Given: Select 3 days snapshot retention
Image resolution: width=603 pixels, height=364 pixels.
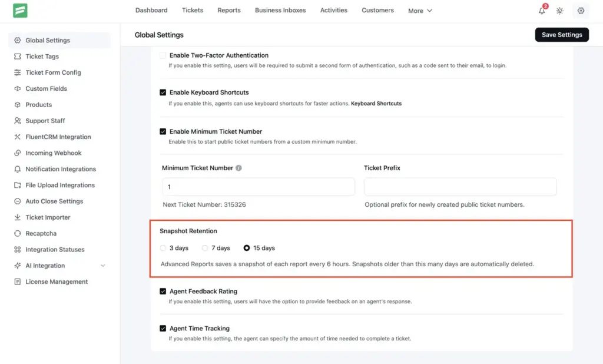Looking at the screenshot, I should tap(163, 248).
